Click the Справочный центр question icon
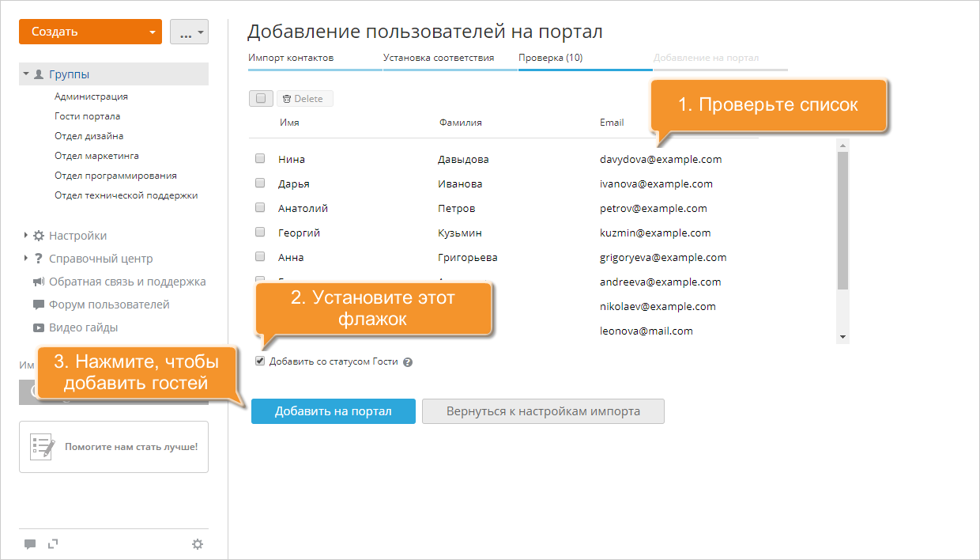980x560 pixels. (38, 259)
